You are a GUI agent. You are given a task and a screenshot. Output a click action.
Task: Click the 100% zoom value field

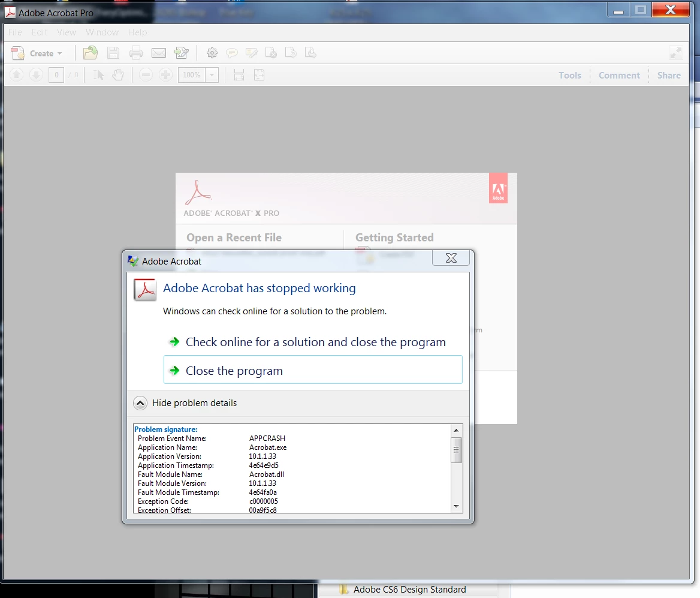192,74
